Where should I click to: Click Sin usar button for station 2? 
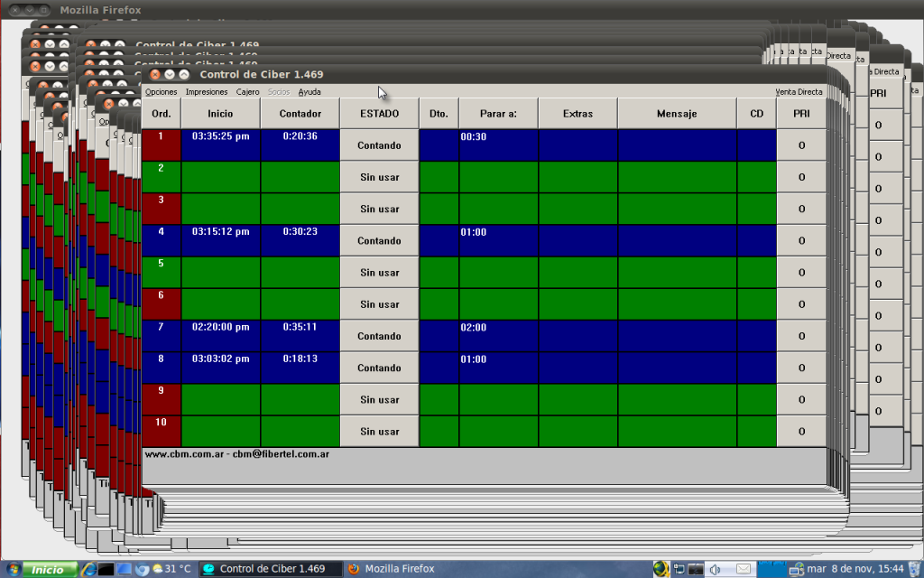(x=380, y=177)
